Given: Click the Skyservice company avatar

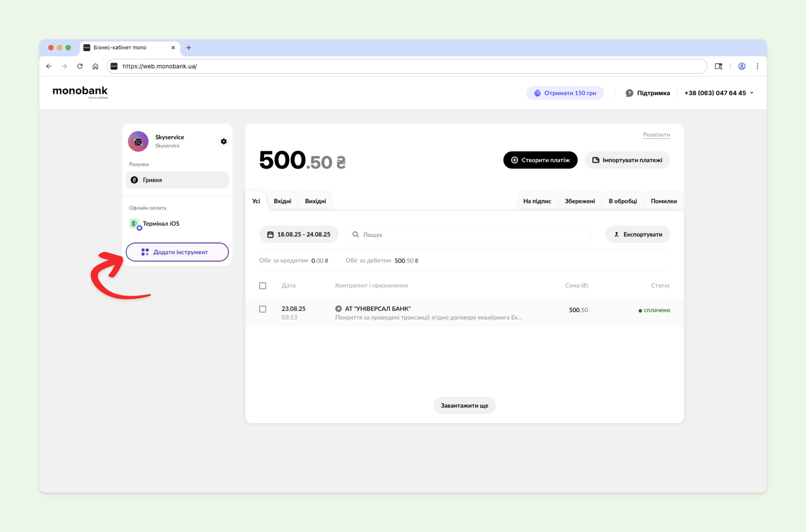Looking at the screenshot, I should click(138, 141).
